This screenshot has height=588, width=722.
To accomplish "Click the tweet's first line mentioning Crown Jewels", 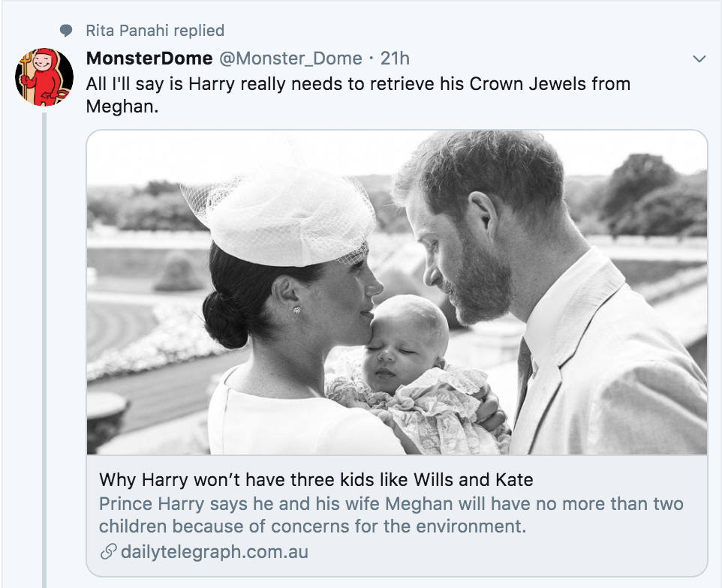I will 358,83.
